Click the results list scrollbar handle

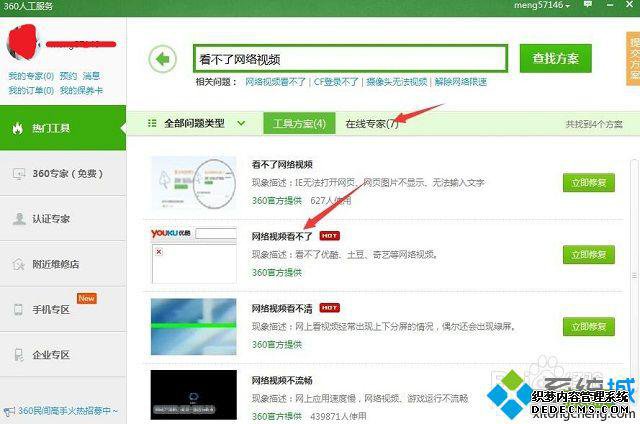pos(634,276)
